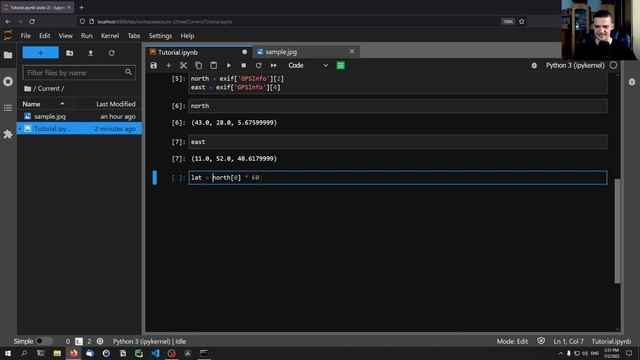Viewport: 640px width, 360px height.
Task: Paste cell from clipboard
Action: (x=213, y=65)
